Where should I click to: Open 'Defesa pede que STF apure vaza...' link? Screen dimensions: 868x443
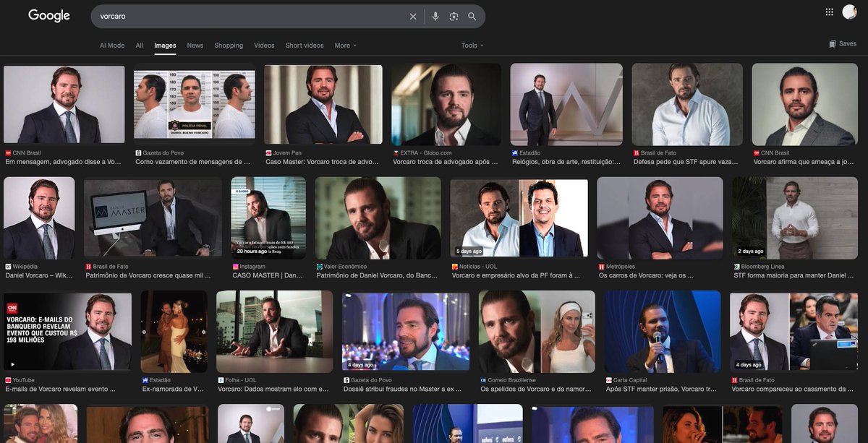tap(685, 162)
